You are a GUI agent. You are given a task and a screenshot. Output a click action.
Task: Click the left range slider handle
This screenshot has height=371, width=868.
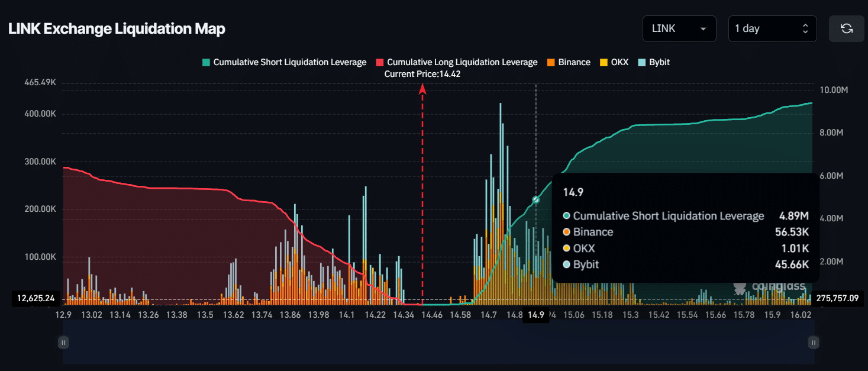63,342
